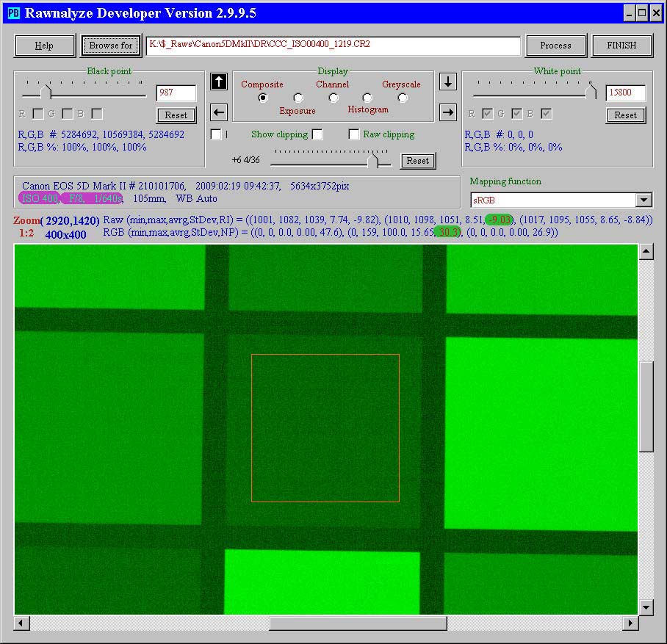Image resolution: width=667 pixels, height=644 pixels.
Task: Reset the Black point value
Action: click(x=176, y=115)
